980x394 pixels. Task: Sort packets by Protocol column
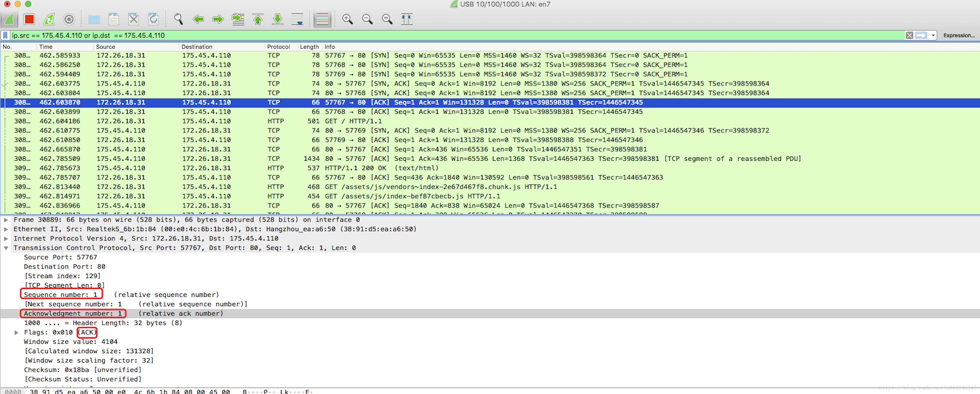pos(278,47)
